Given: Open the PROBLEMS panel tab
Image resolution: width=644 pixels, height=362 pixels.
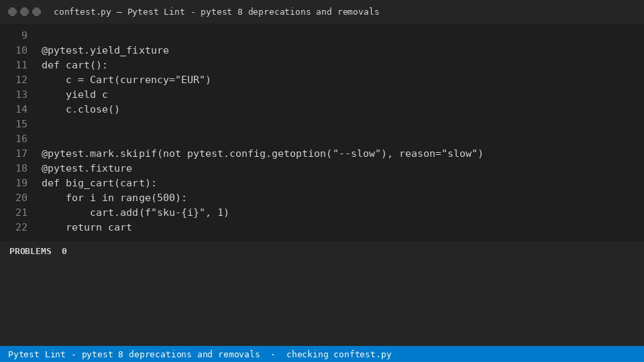Looking at the screenshot, I should point(30,251).
